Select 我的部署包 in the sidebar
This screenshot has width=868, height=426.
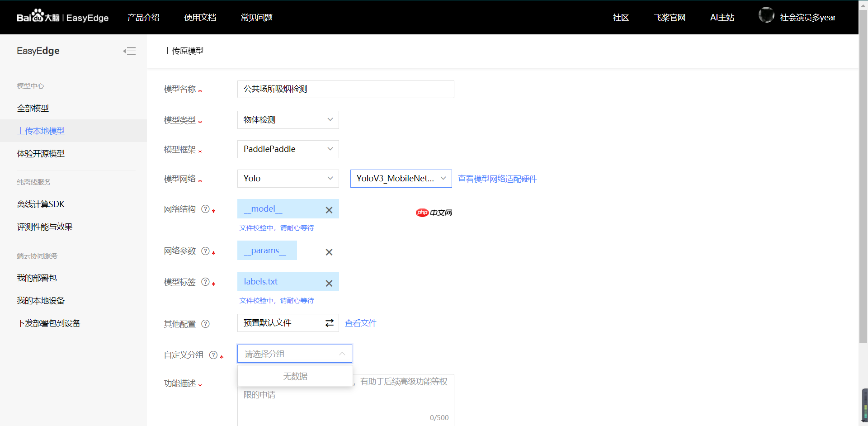click(x=37, y=278)
